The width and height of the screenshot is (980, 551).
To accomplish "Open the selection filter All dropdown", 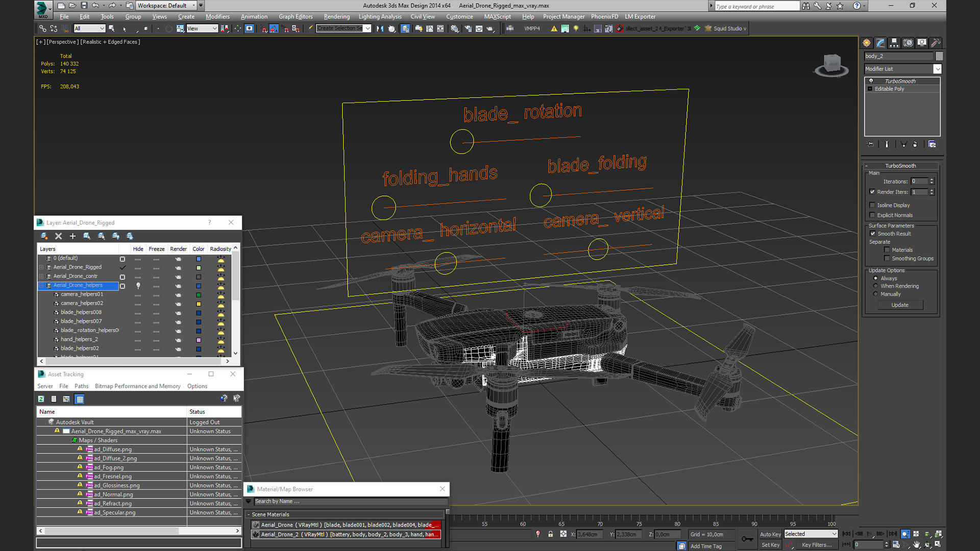I will click(x=89, y=29).
